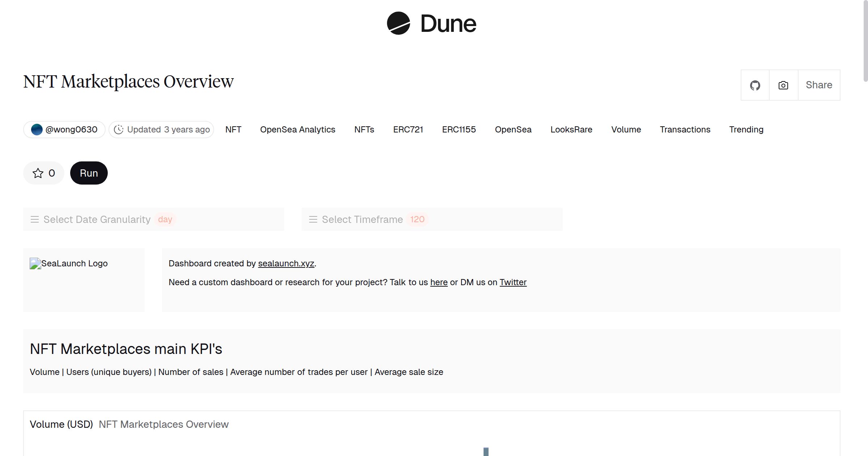
Task: Click the @wong0630 avatar icon
Action: click(37, 130)
